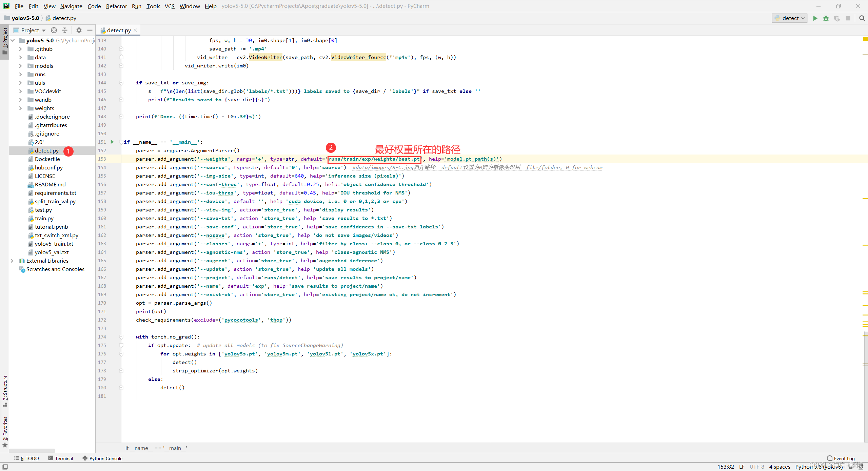Click the Collapse All icon in Project panel

(x=65, y=30)
